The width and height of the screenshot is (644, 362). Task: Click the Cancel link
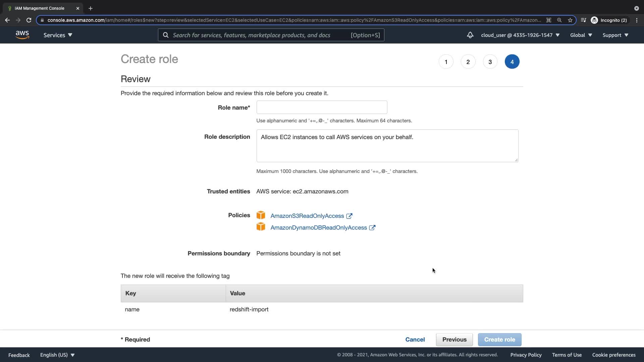(415, 340)
